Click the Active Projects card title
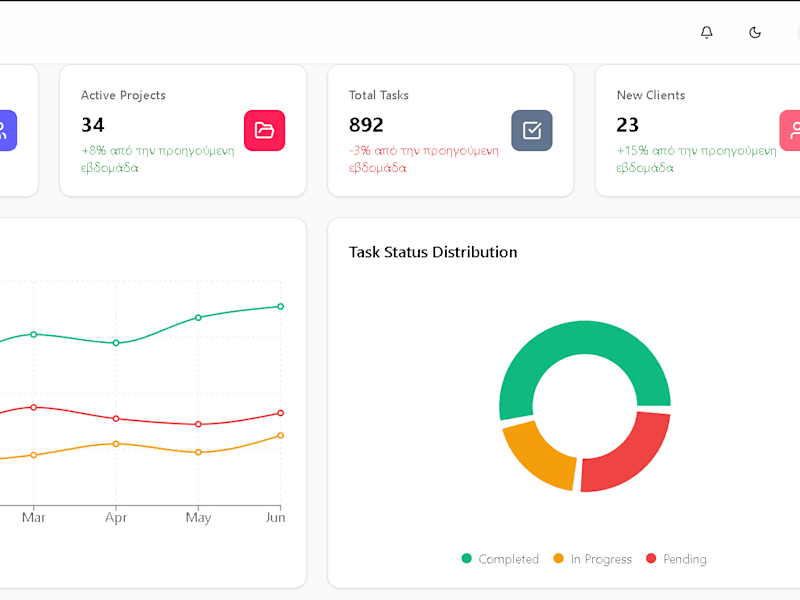The image size is (800, 600). 123,95
